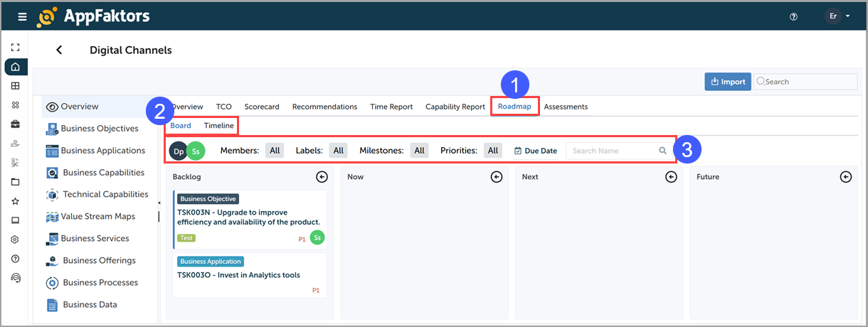This screenshot has height=327, width=868.
Task: Click the Due Date filter button
Action: (536, 151)
